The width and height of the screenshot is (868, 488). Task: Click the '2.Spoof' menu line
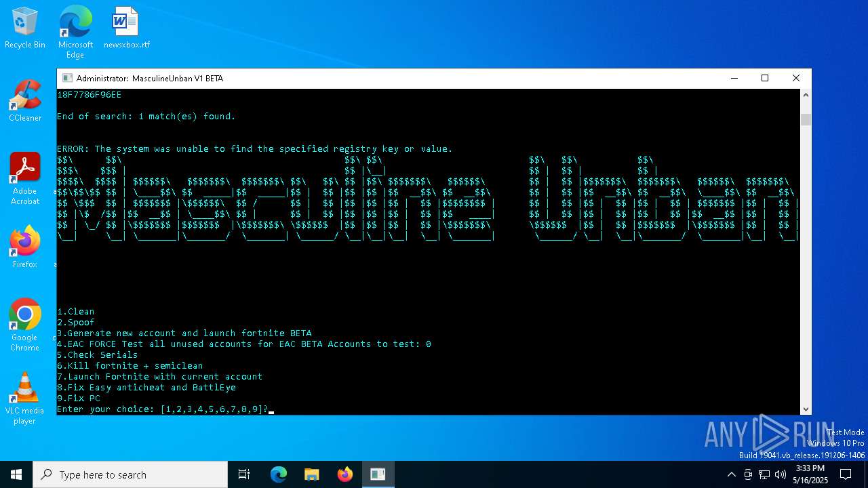76,323
